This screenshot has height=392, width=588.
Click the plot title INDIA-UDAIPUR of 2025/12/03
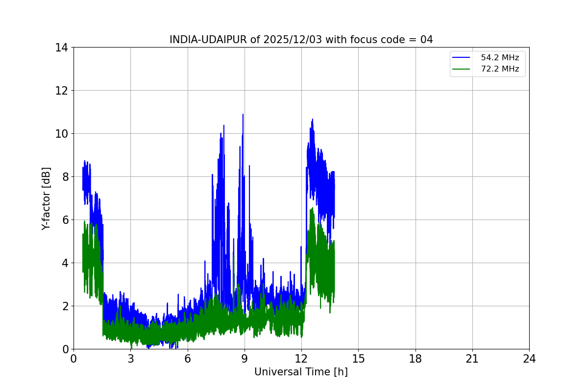301,40
